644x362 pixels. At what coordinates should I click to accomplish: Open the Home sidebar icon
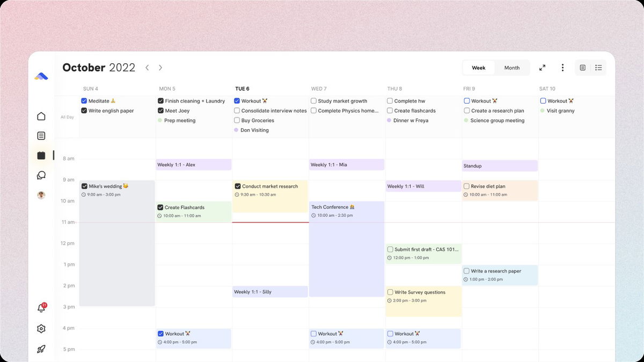pos(41,116)
